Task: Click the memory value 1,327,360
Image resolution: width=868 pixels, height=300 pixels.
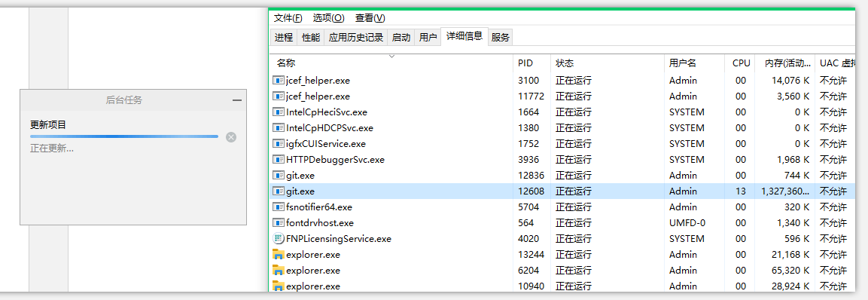Action: point(785,191)
